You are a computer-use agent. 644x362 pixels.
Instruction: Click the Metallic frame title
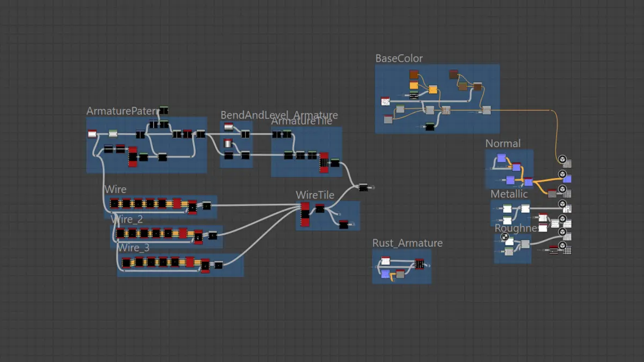coord(509,194)
